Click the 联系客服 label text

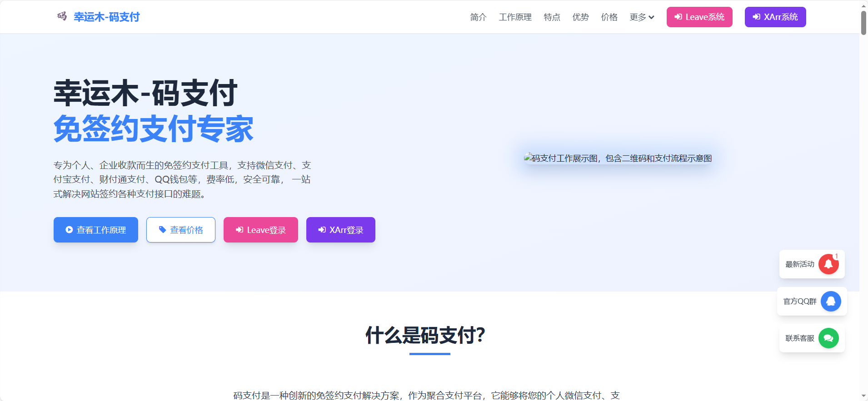pos(800,338)
